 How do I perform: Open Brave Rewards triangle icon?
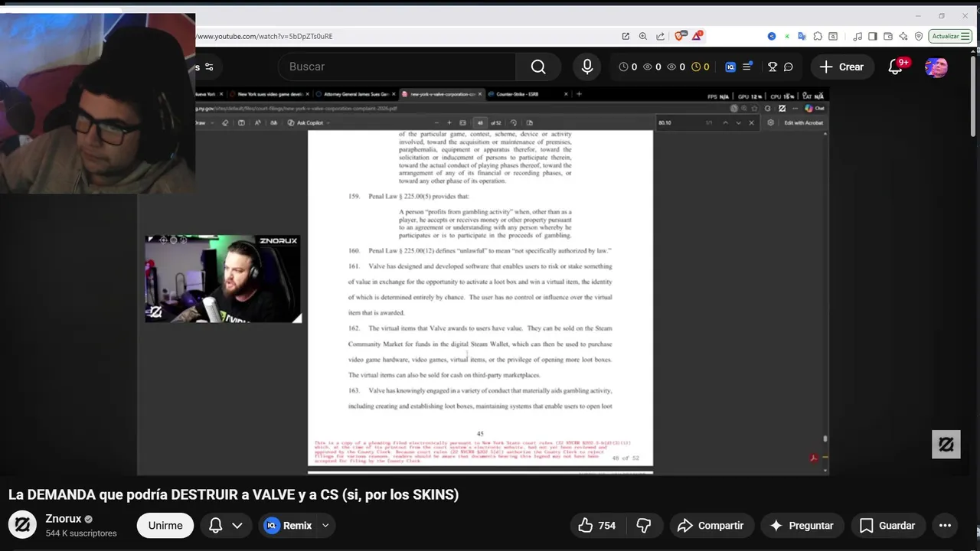697,36
